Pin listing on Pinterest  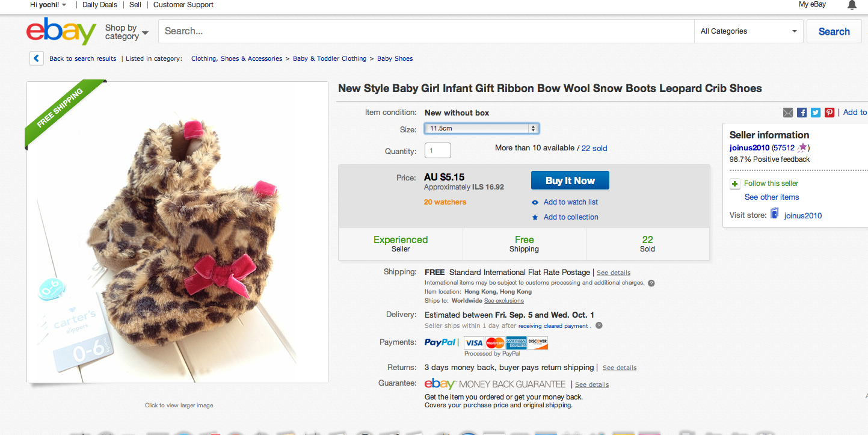click(x=830, y=113)
